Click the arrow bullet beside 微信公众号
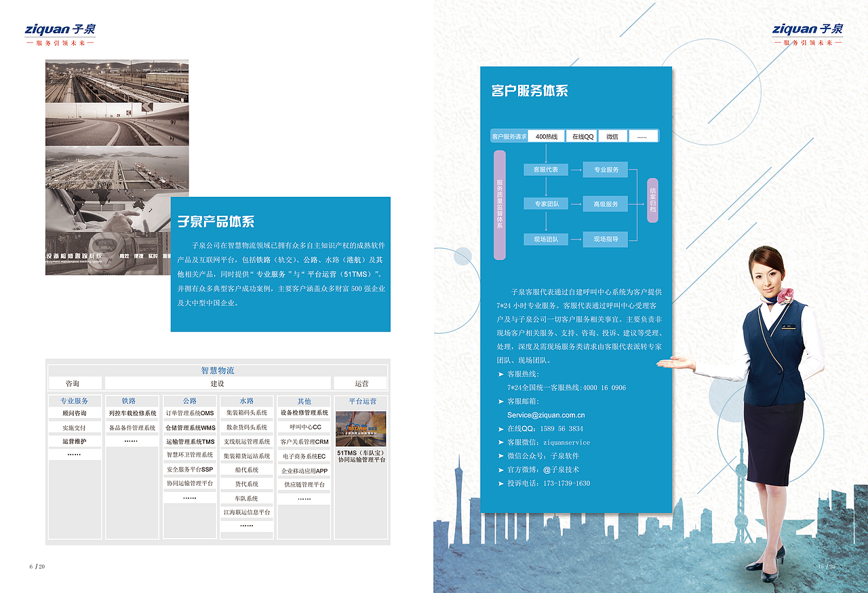 click(x=501, y=456)
